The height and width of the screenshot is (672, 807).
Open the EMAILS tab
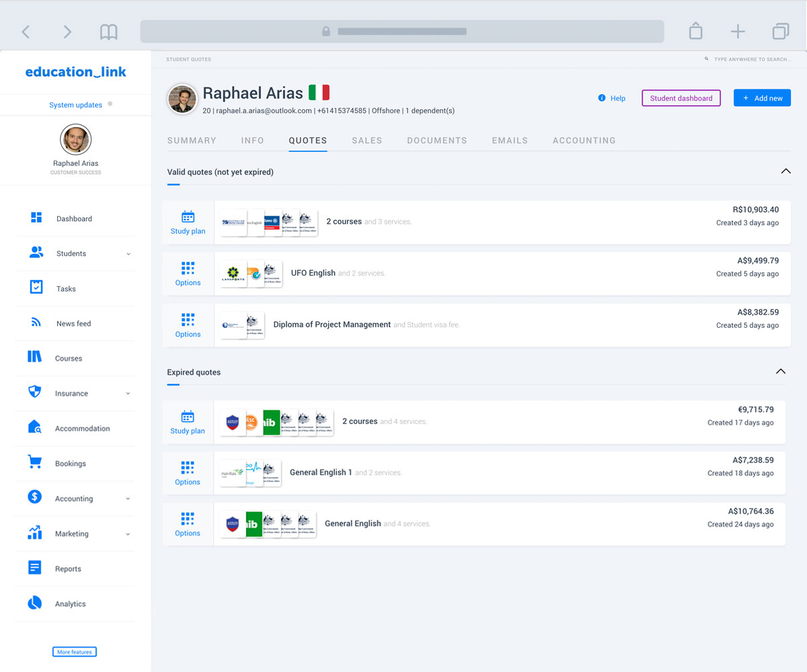pos(509,140)
